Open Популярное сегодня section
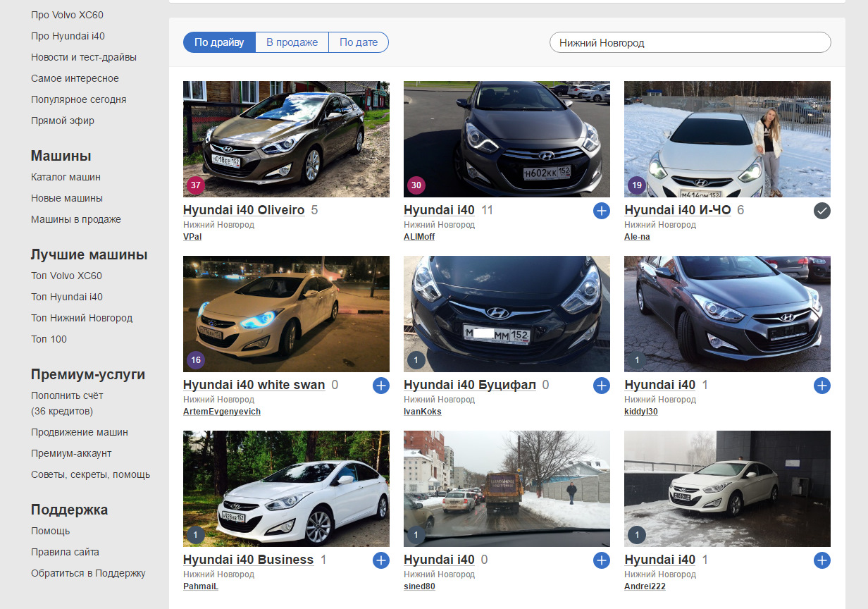Viewport: 868px width, 609px height. pos(79,99)
